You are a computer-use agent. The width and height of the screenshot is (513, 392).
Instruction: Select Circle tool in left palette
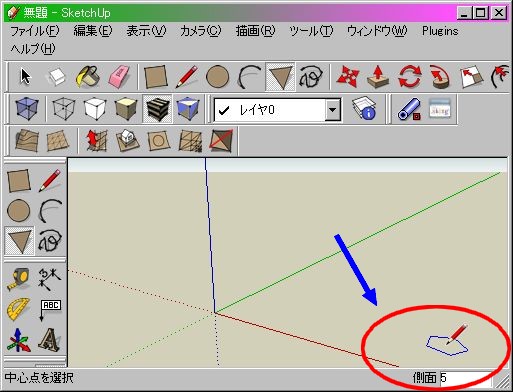pos(19,211)
